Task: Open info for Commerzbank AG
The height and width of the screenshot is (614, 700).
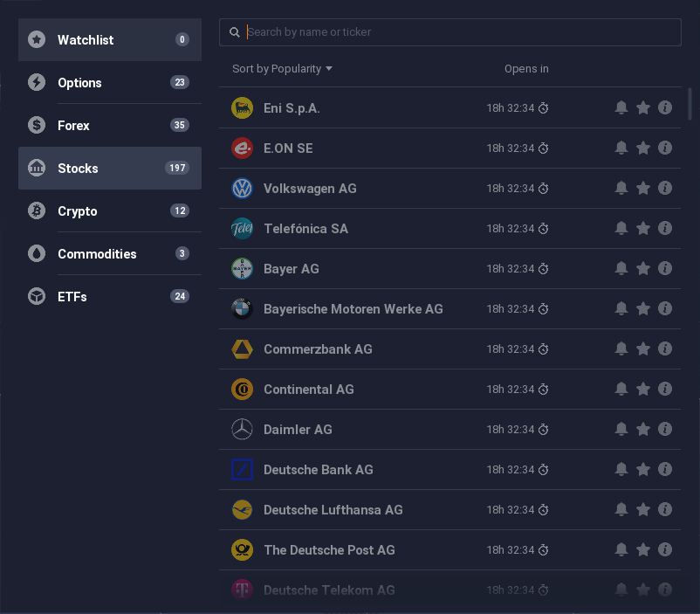Action: (665, 348)
